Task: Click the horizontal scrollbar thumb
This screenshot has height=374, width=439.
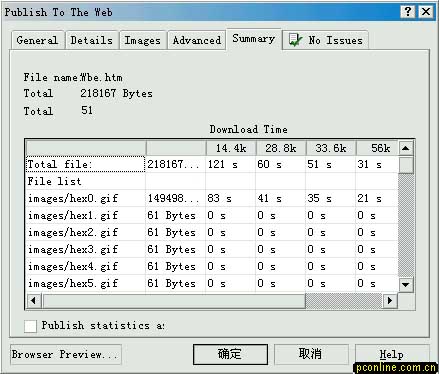Action: (173, 301)
